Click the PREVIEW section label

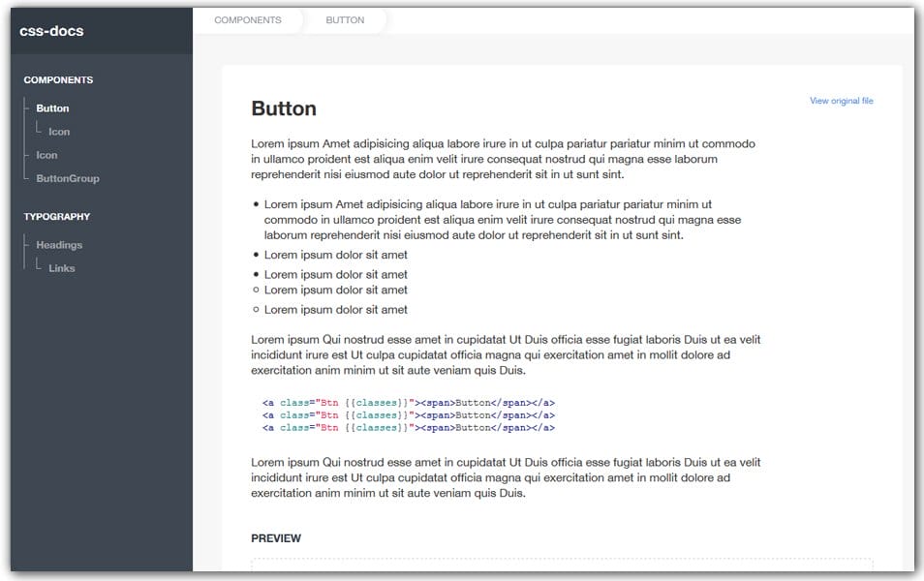(x=276, y=537)
